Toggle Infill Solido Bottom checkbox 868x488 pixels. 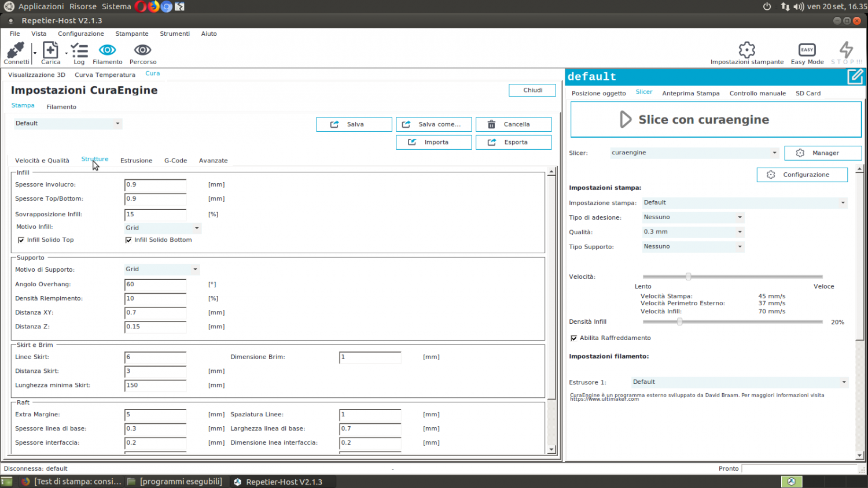[128, 240]
